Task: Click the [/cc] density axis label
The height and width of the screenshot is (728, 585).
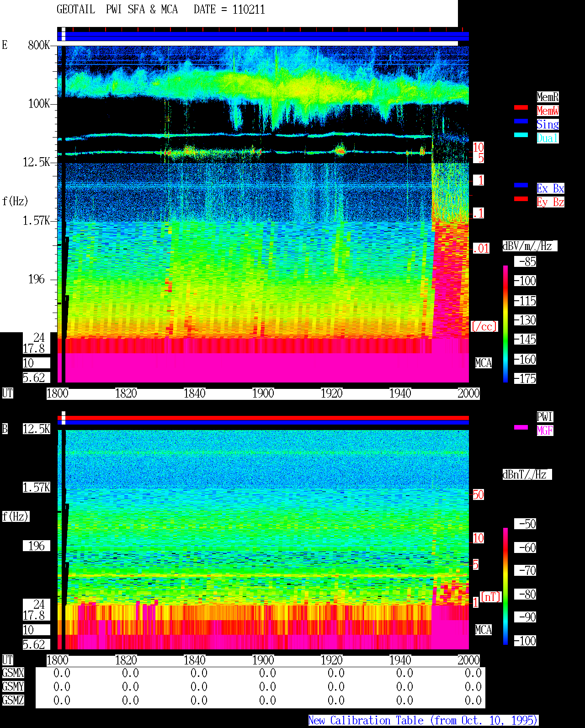Action: tap(484, 326)
